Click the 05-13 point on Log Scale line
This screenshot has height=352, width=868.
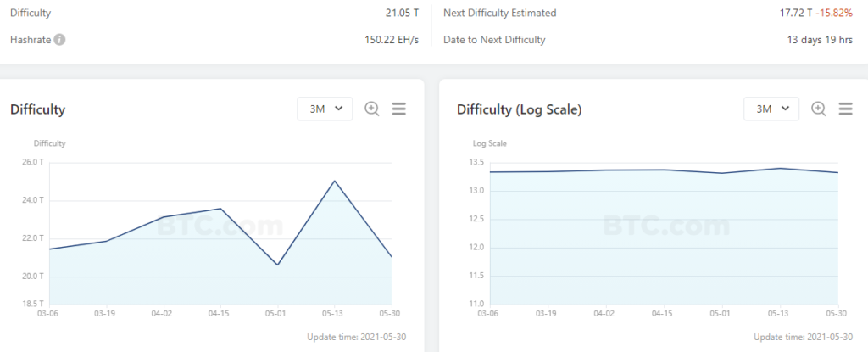coord(778,168)
